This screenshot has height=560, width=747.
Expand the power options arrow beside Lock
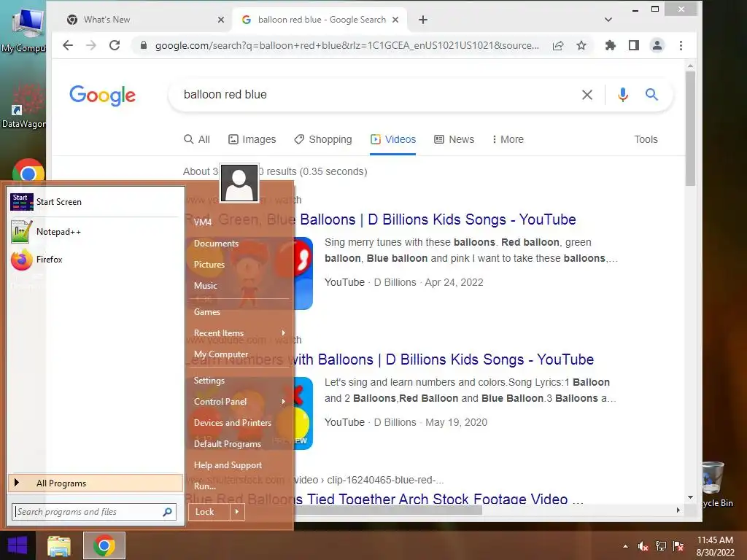click(x=237, y=512)
